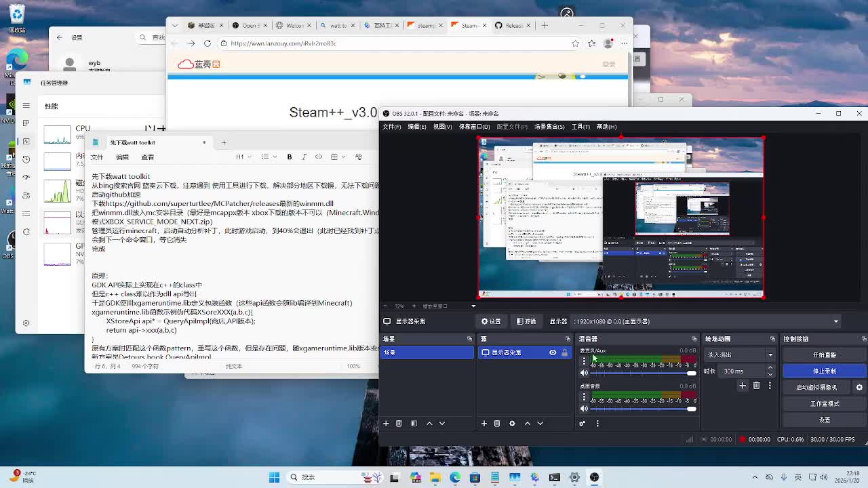Move the selected OBS source down
Image resolution: width=868 pixels, height=488 pixels.
(540, 424)
